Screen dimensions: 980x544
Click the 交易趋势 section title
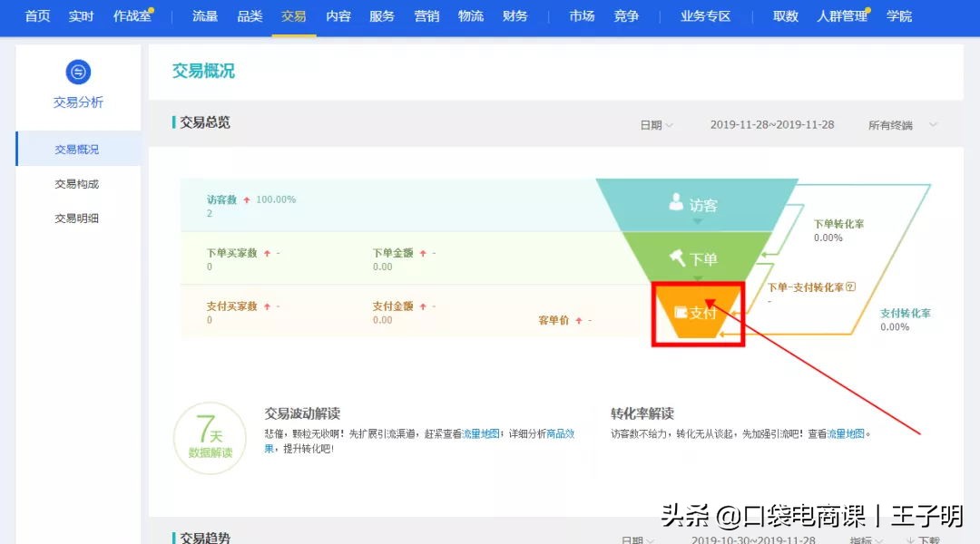pos(205,538)
